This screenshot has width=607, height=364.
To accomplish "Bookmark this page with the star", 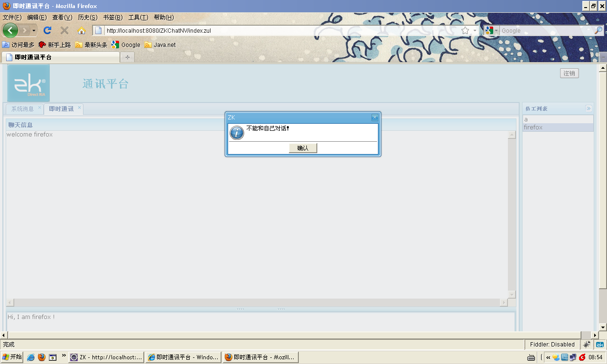I will [x=465, y=30].
